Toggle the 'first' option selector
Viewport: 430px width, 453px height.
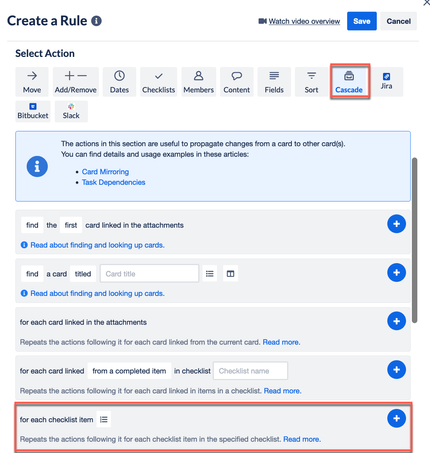[71, 225]
